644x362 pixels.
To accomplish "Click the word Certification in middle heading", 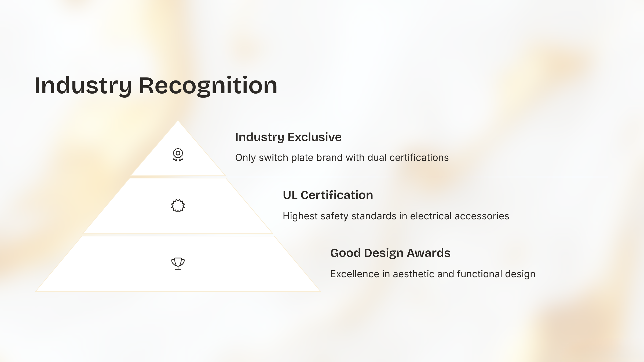I will click(337, 195).
